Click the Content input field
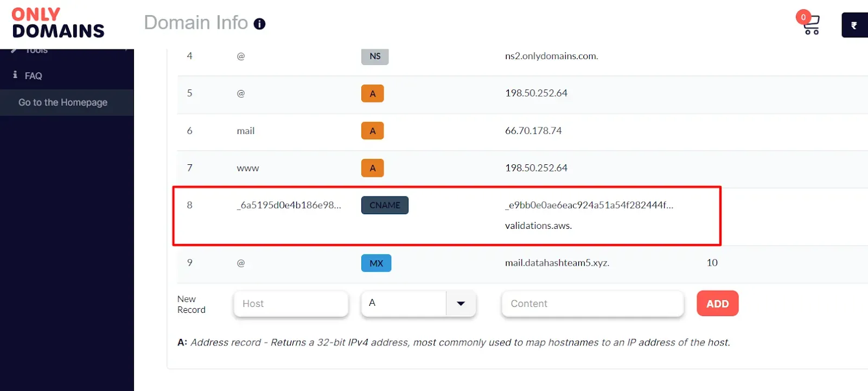 click(592, 304)
